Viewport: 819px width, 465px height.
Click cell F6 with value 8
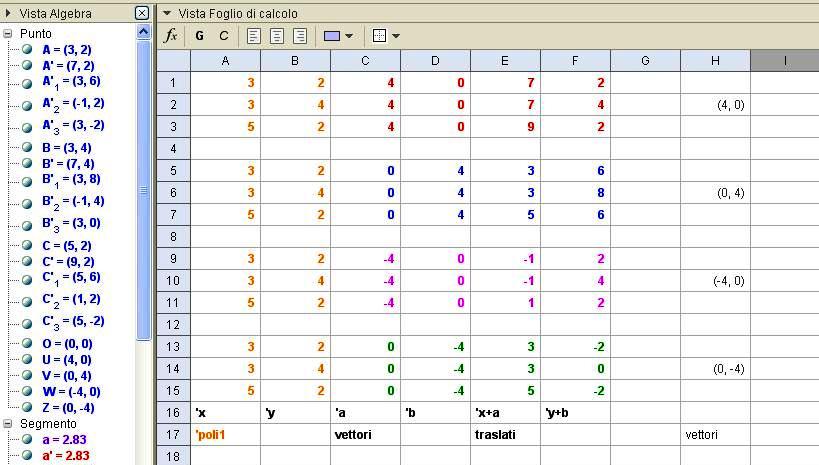575,193
